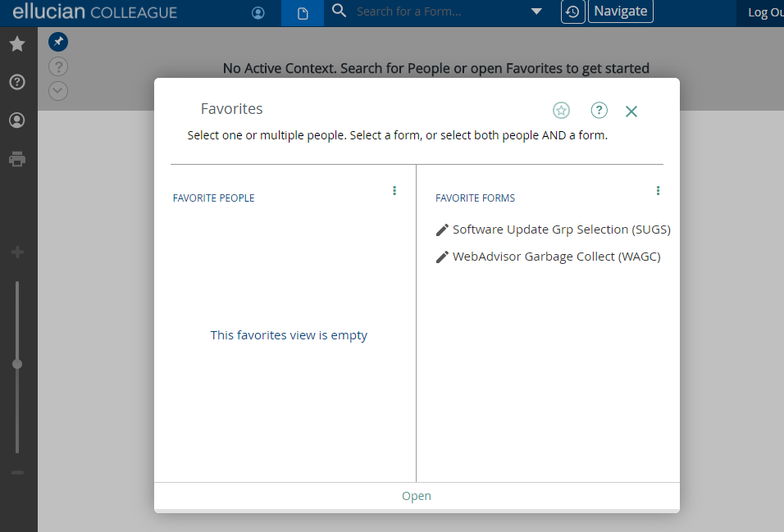
Task: Open Favorites star in left sidebar
Action: tap(17, 43)
